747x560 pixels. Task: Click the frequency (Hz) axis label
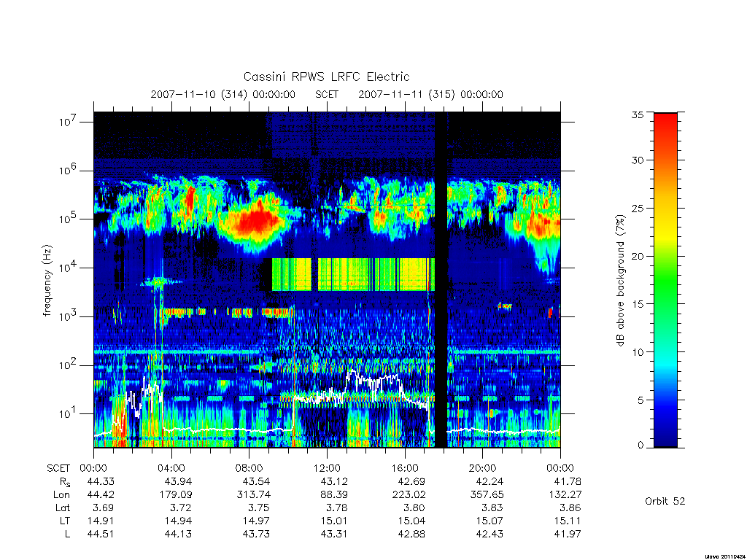coord(47,281)
